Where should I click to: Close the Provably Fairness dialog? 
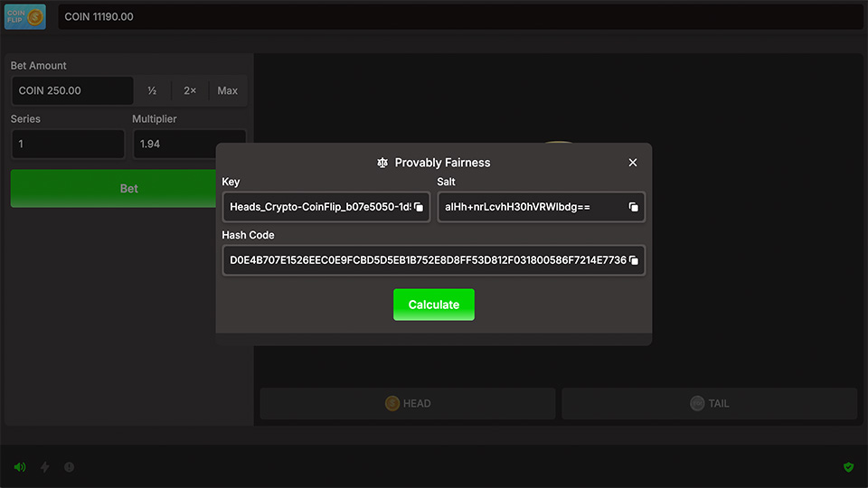click(x=633, y=163)
